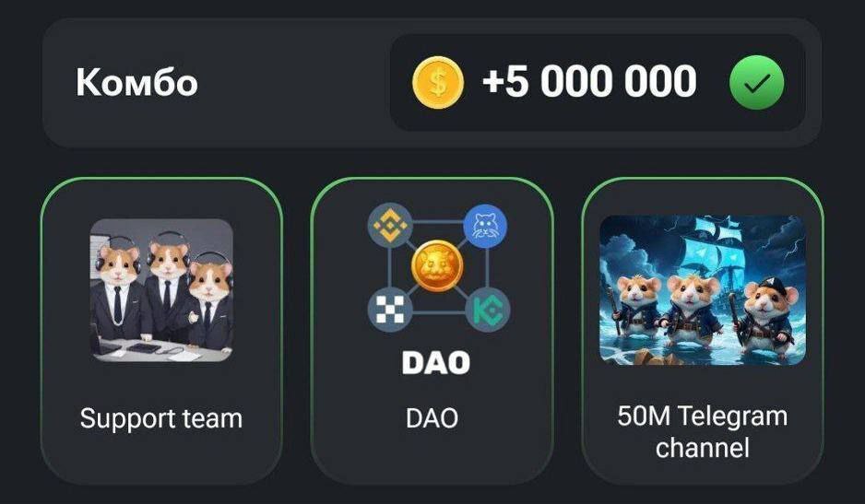
Task: Open the pirate hamsters Telegram picture
Action: coord(703,290)
